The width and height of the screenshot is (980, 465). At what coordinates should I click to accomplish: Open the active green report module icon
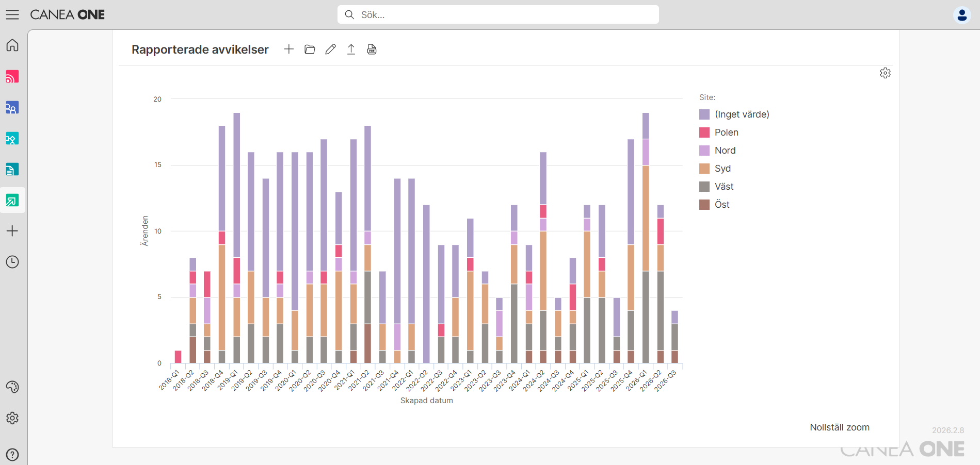click(x=12, y=200)
